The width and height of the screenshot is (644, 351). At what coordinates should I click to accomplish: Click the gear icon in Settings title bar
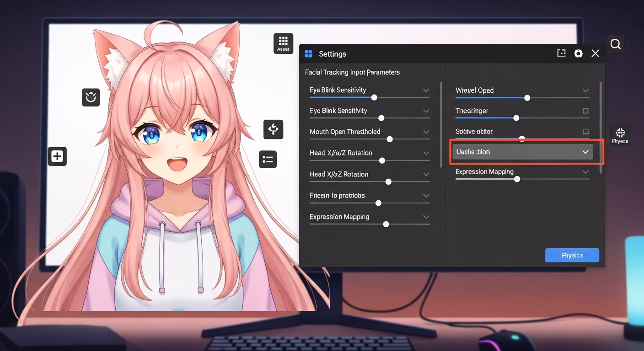click(578, 53)
